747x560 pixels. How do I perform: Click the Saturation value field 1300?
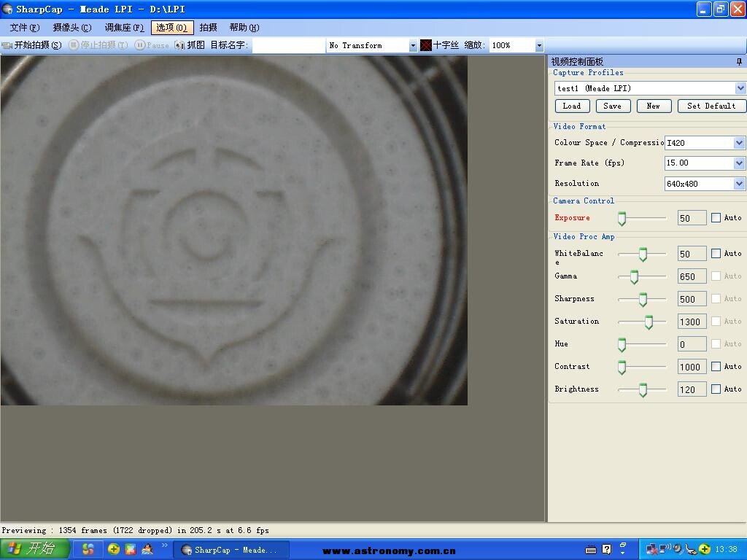692,322
